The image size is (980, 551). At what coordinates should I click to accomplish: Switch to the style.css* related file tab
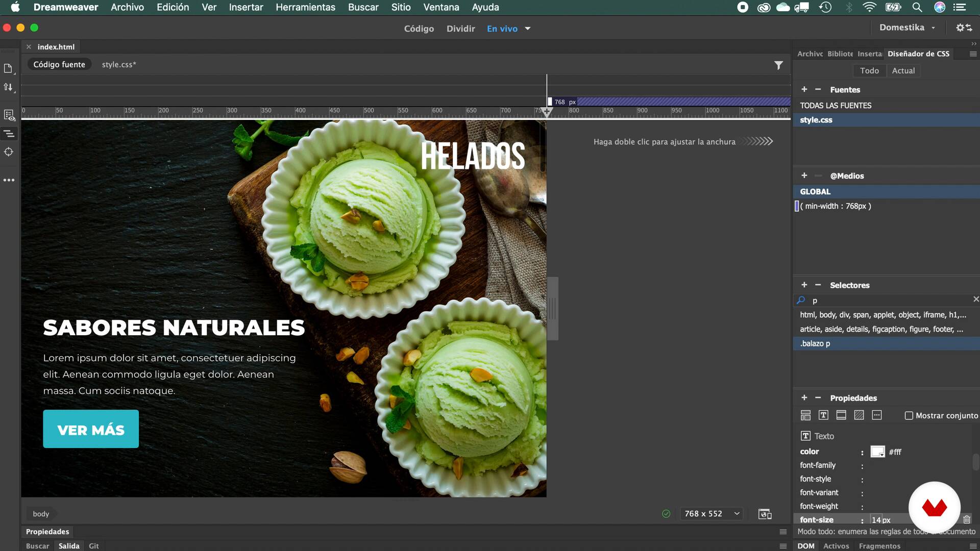click(x=119, y=64)
